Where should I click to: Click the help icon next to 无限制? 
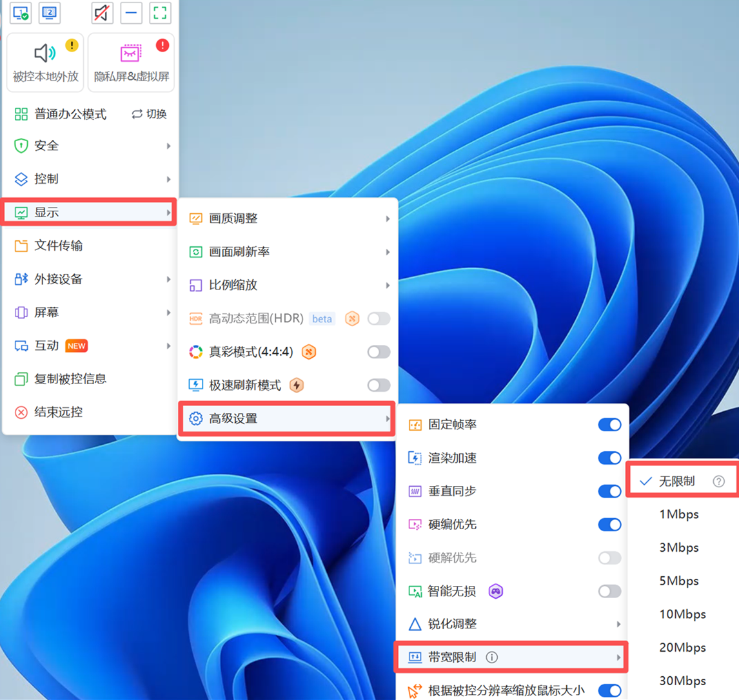pyautogui.click(x=718, y=481)
